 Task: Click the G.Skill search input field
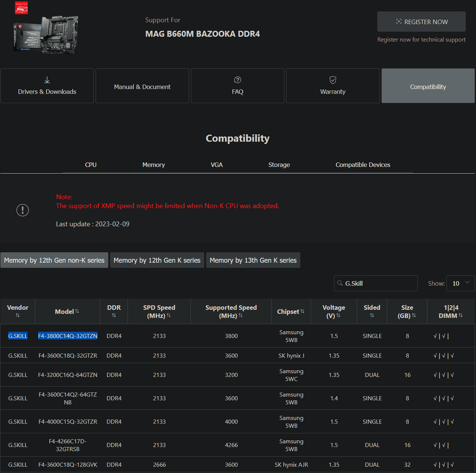(x=376, y=283)
